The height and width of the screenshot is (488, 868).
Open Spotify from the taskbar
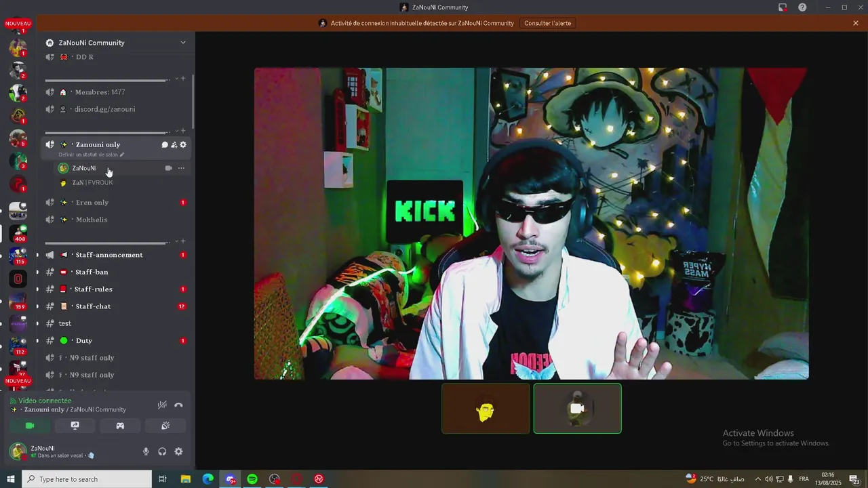[252, 479]
